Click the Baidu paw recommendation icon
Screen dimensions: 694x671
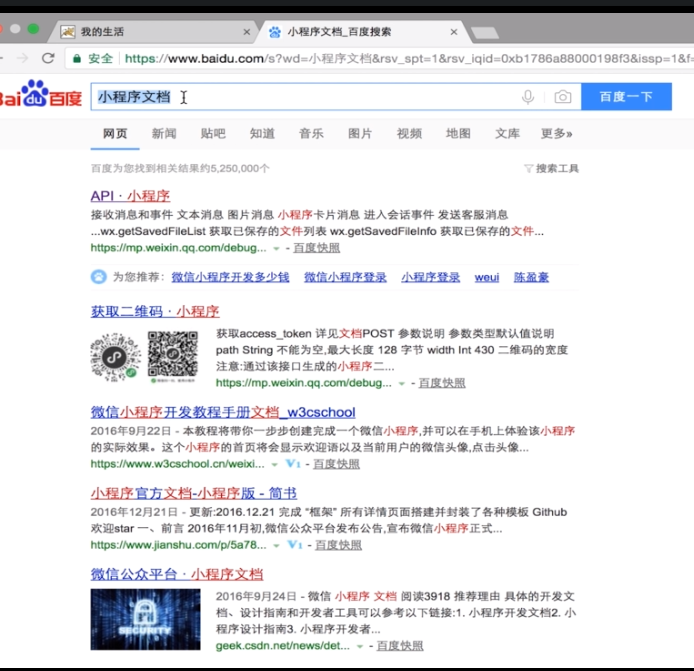click(98, 277)
